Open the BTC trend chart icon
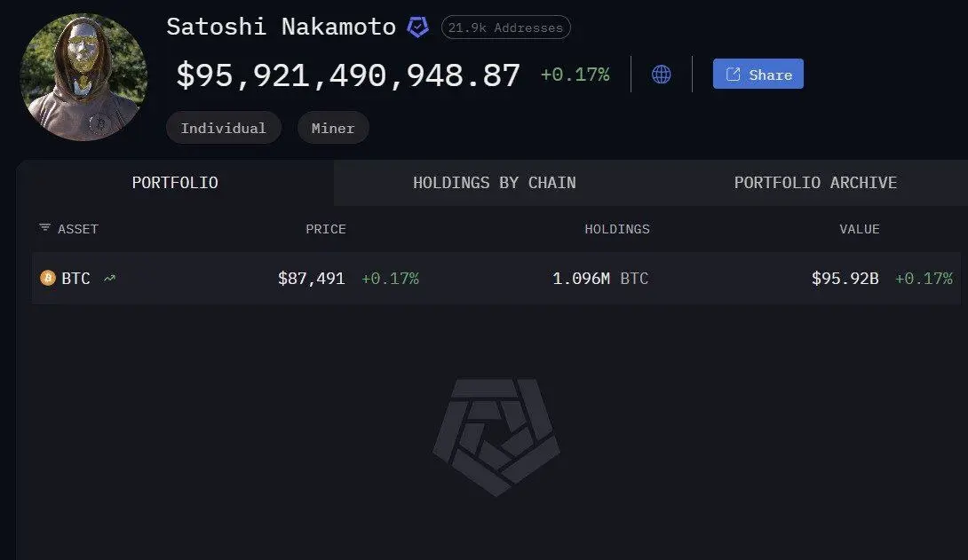 110,279
